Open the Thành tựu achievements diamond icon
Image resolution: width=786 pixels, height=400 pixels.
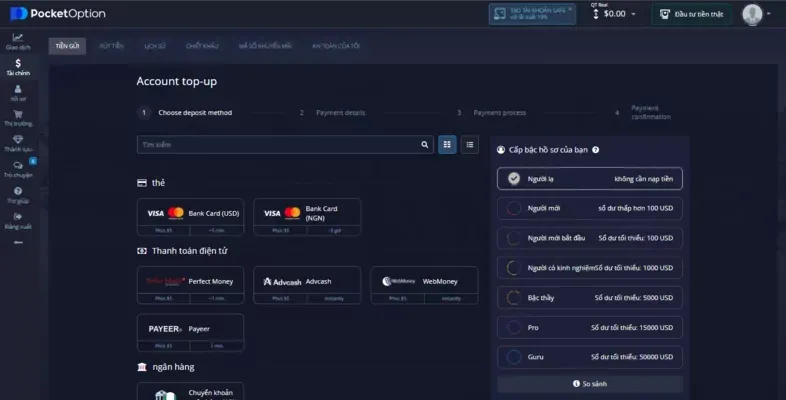tap(18, 143)
